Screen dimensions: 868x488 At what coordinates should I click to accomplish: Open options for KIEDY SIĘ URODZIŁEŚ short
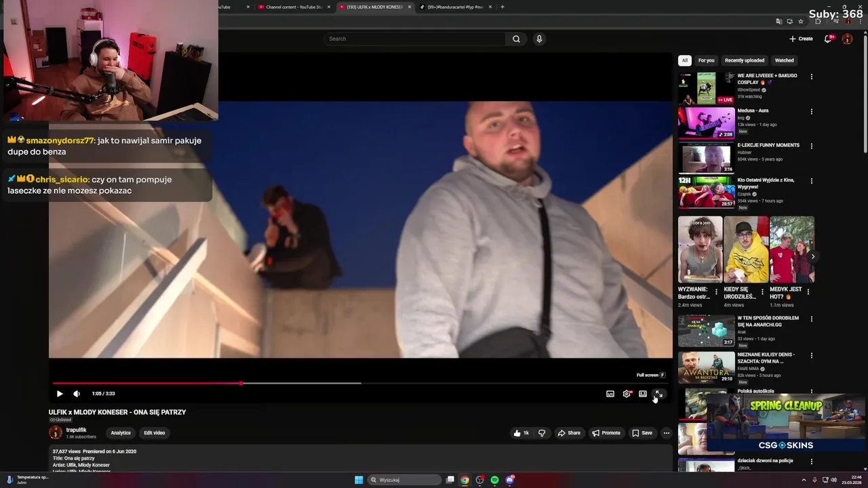(x=762, y=292)
